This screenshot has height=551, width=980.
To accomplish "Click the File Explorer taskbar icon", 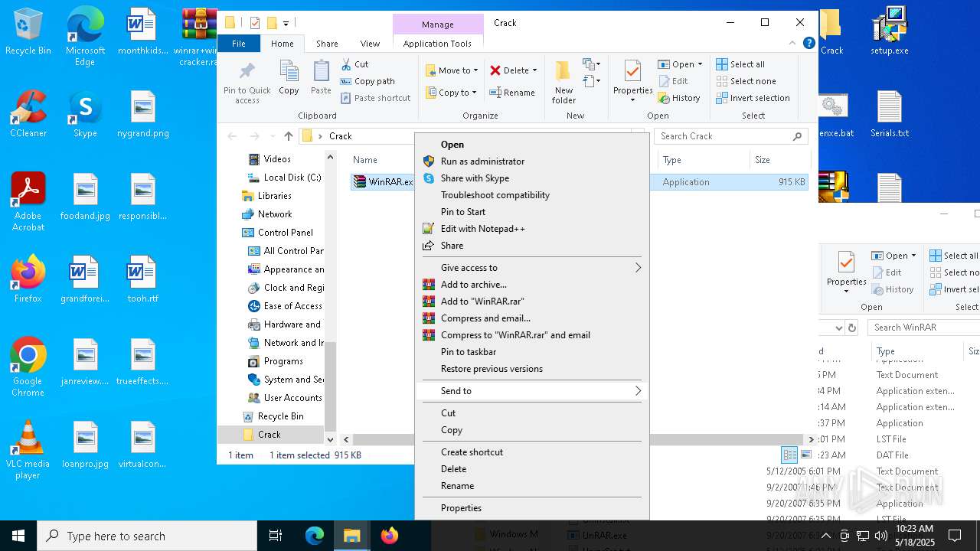I will pyautogui.click(x=352, y=536).
